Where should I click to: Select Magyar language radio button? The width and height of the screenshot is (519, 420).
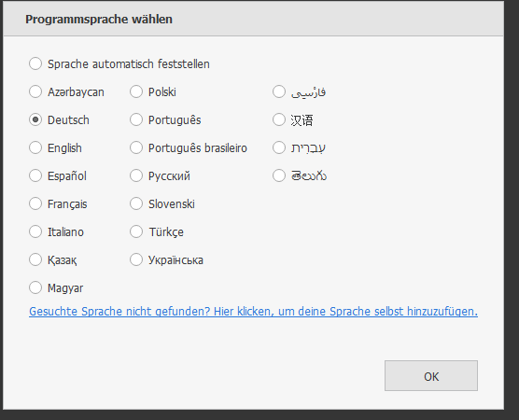tap(35, 287)
